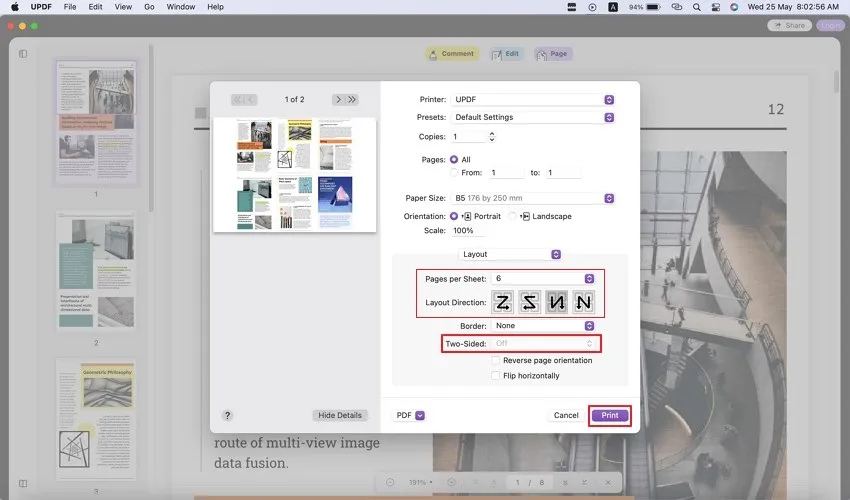Switch to Comment mode
The width and height of the screenshot is (850, 500).
click(452, 54)
